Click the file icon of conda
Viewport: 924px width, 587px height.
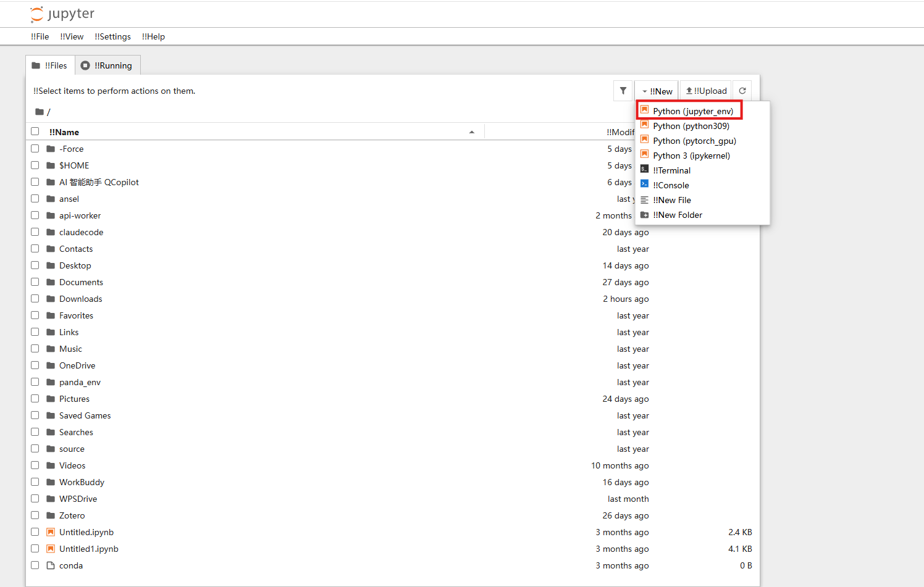51,565
